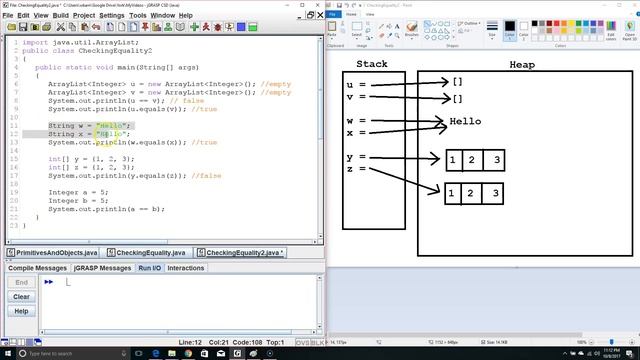Viewport: 640px width, 360px height.
Task: Click the Clear button in Run I/O
Action: pyautogui.click(x=21, y=297)
